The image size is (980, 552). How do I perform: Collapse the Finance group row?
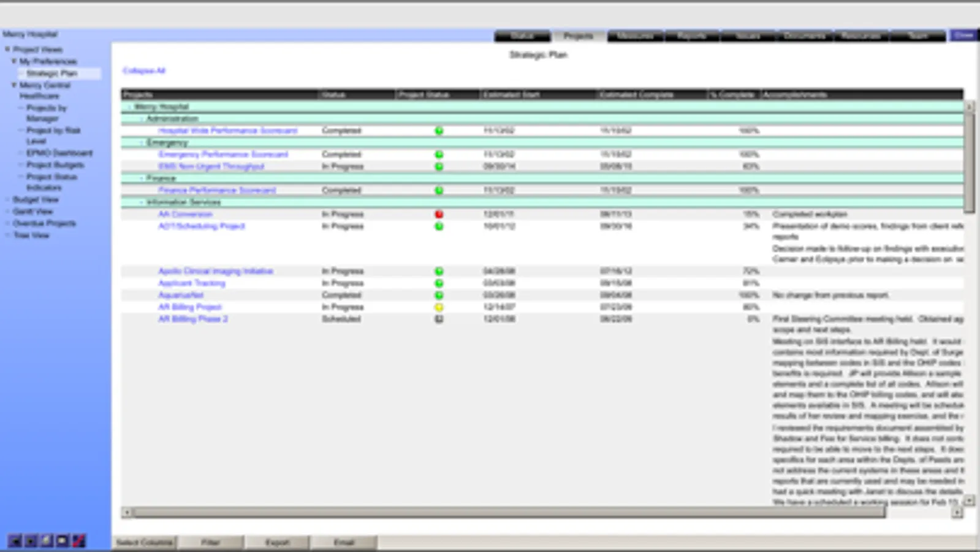[x=141, y=178]
